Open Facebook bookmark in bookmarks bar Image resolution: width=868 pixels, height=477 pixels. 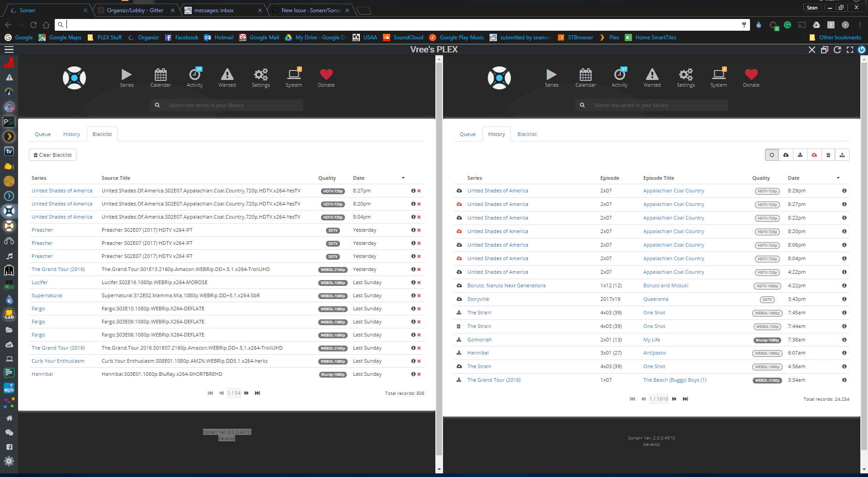182,37
